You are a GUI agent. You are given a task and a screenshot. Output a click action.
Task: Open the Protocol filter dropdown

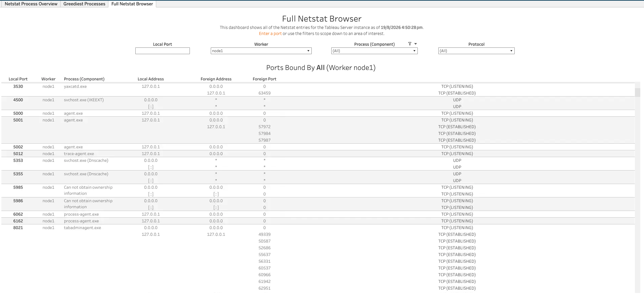(x=476, y=51)
